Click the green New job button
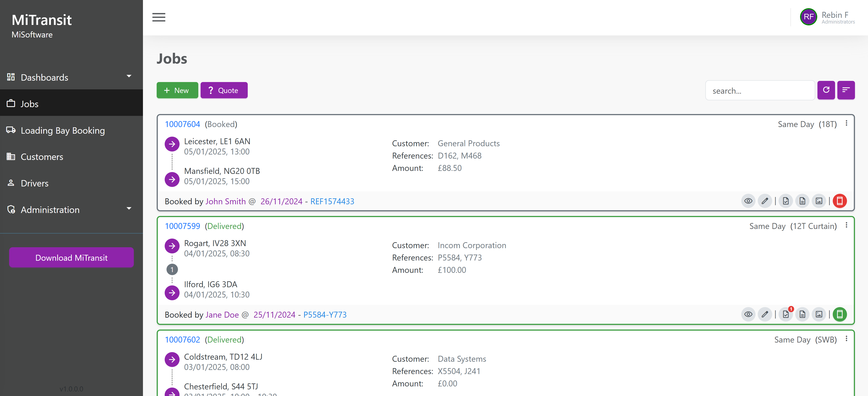 (x=177, y=90)
